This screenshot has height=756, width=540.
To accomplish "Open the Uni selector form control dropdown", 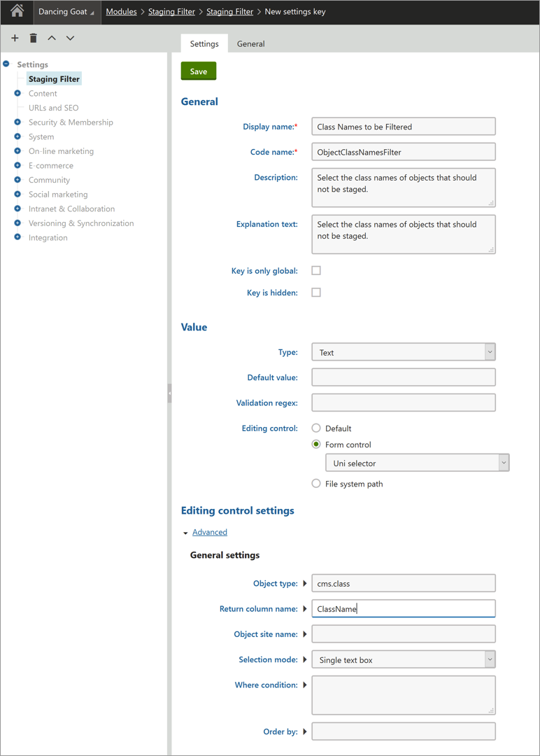I will (417, 463).
